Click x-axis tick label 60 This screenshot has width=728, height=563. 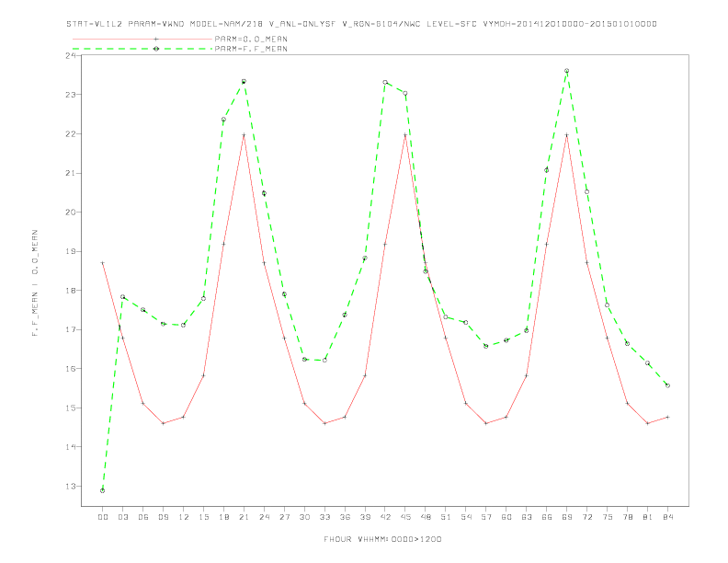pos(506,517)
